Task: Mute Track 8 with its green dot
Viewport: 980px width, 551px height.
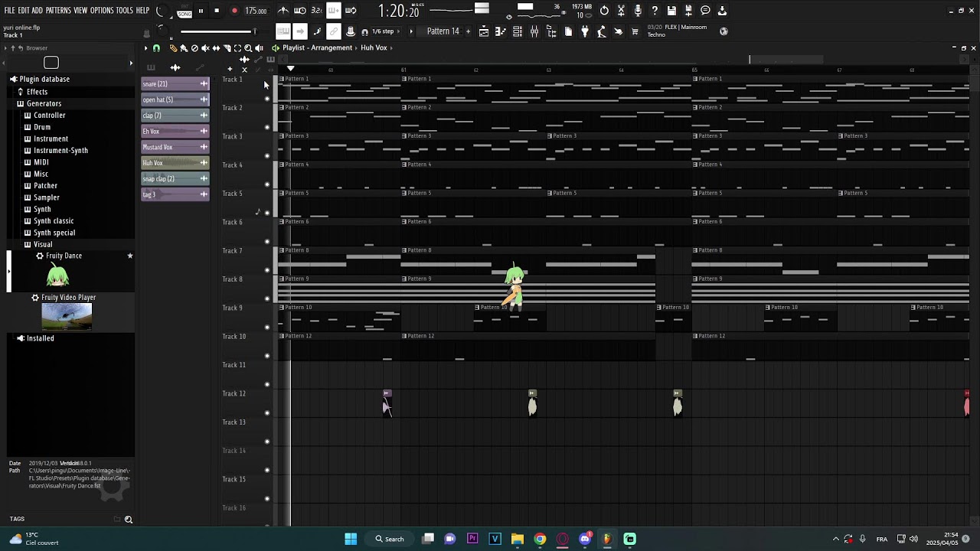Action: 267,298
